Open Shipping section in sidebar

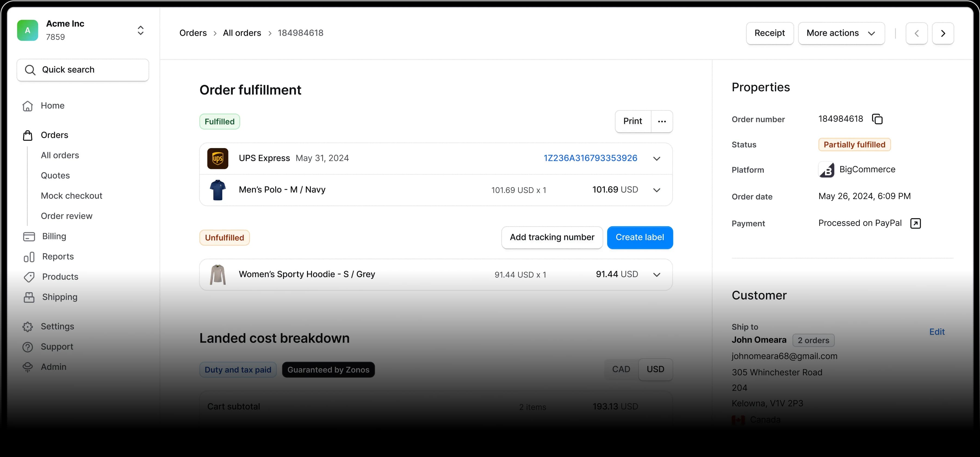pos(60,297)
